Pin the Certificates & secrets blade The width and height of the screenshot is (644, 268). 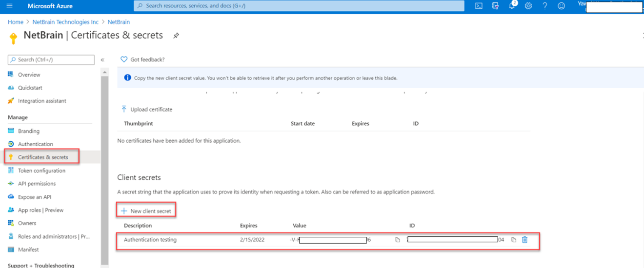(x=176, y=36)
